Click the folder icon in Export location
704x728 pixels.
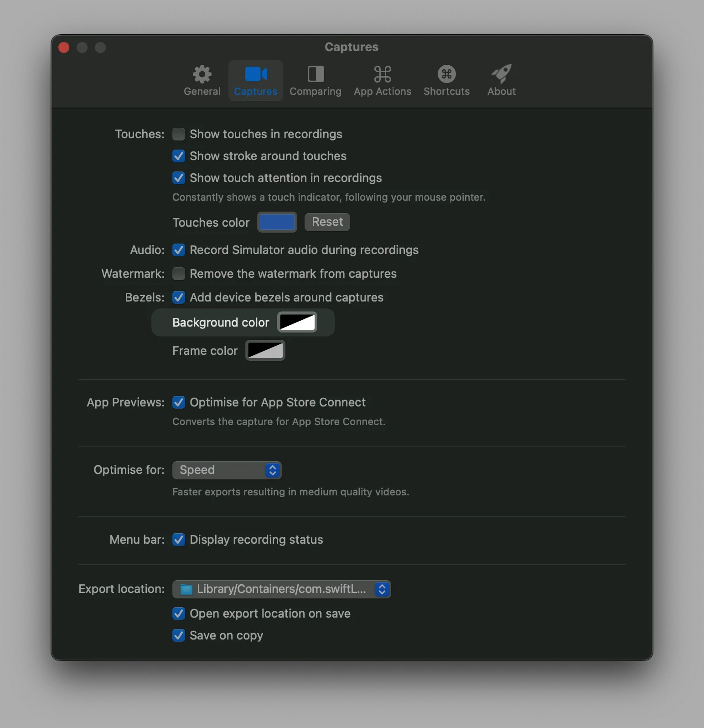coord(186,589)
